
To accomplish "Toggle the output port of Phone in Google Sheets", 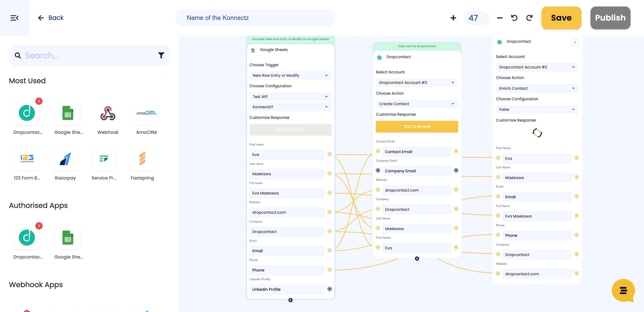I will (330, 270).
